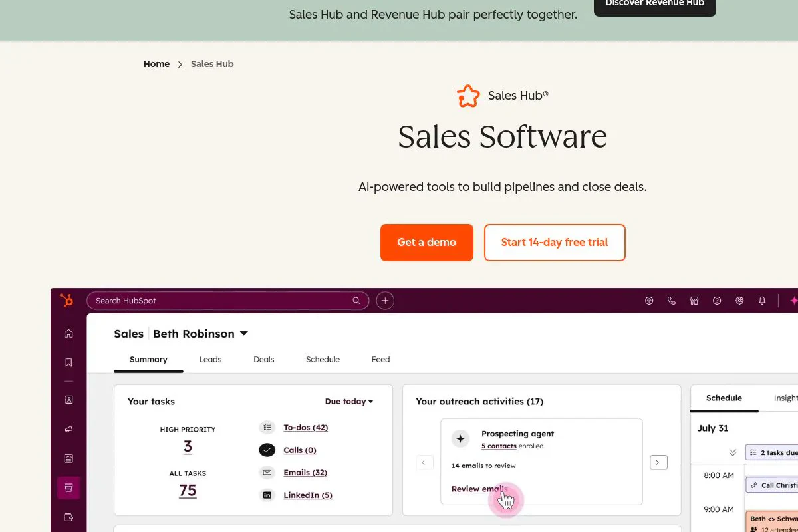Click the Search HubSpot field
Screen dimensions: 798x532
coord(227,301)
